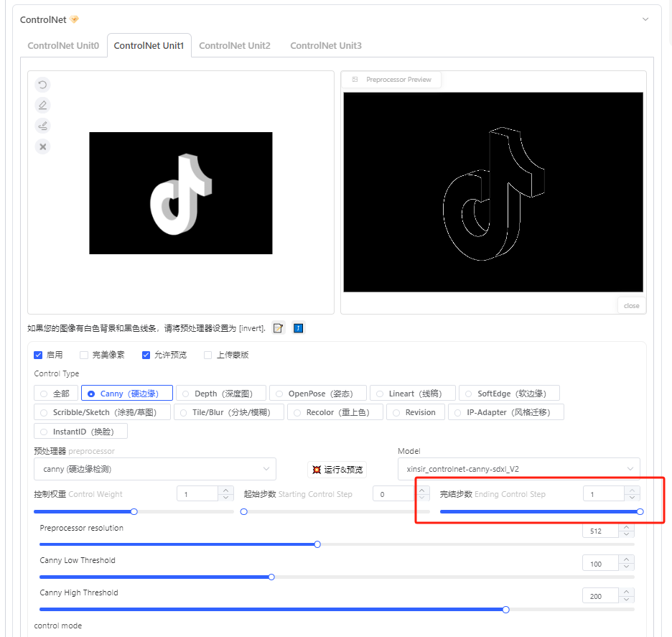Click the Starting Control Step slider handle
The height and width of the screenshot is (637, 672).
click(x=244, y=511)
